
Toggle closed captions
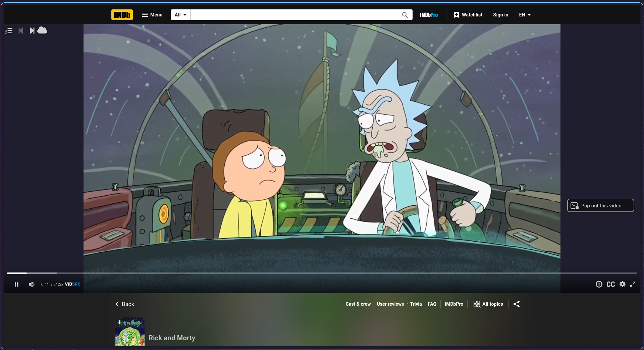(x=611, y=284)
